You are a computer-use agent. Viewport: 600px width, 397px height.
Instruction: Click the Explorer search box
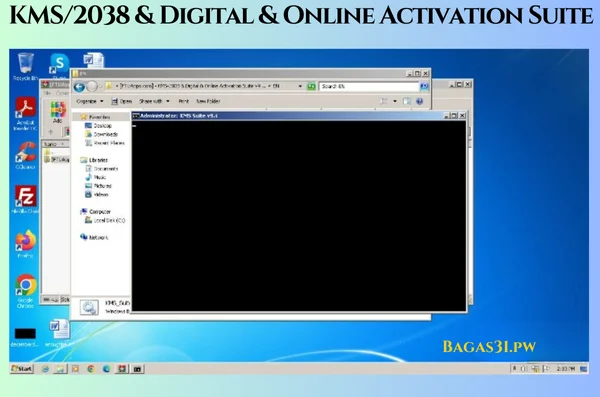(369, 87)
